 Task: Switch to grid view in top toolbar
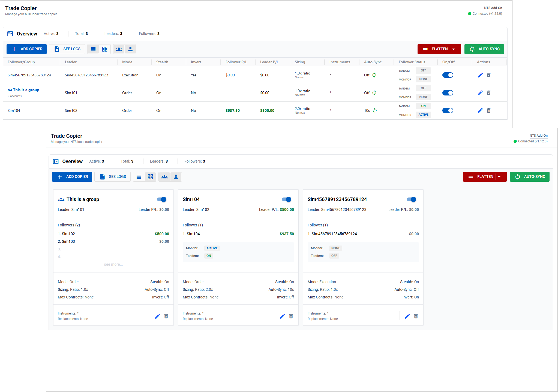click(105, 49)
